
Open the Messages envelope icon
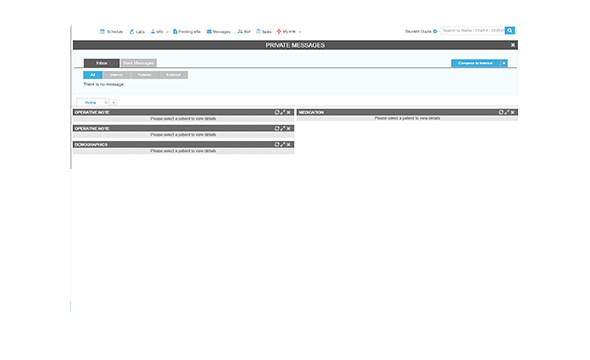point(209,32)
